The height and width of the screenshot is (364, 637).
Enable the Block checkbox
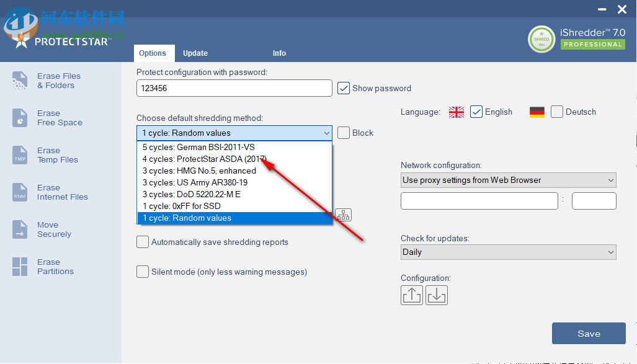(343, 133)
